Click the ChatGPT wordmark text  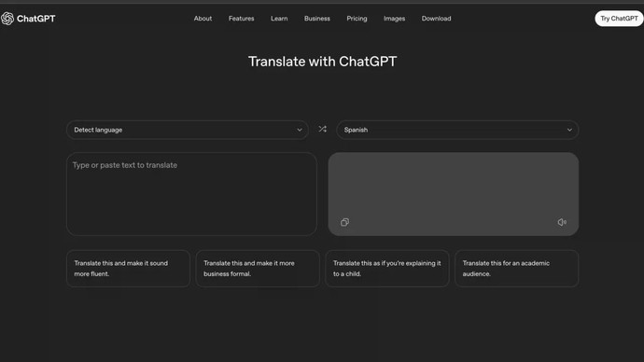36,19
